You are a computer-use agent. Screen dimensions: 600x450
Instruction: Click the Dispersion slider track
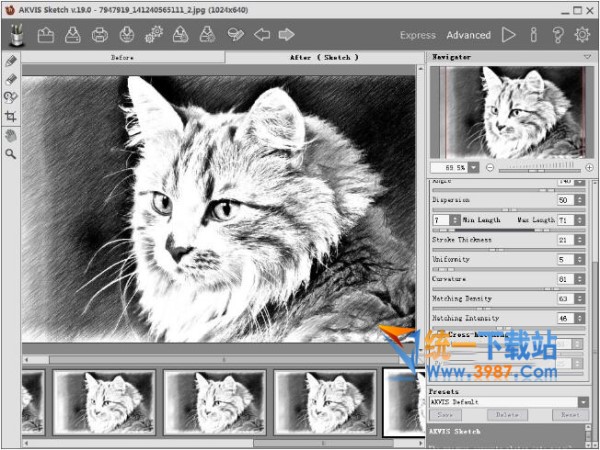pos(509,210)
